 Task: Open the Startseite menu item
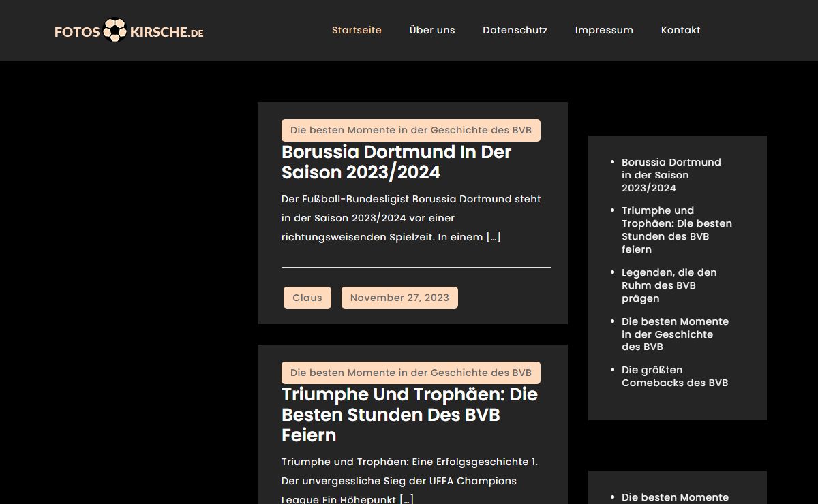pos(357,30)
